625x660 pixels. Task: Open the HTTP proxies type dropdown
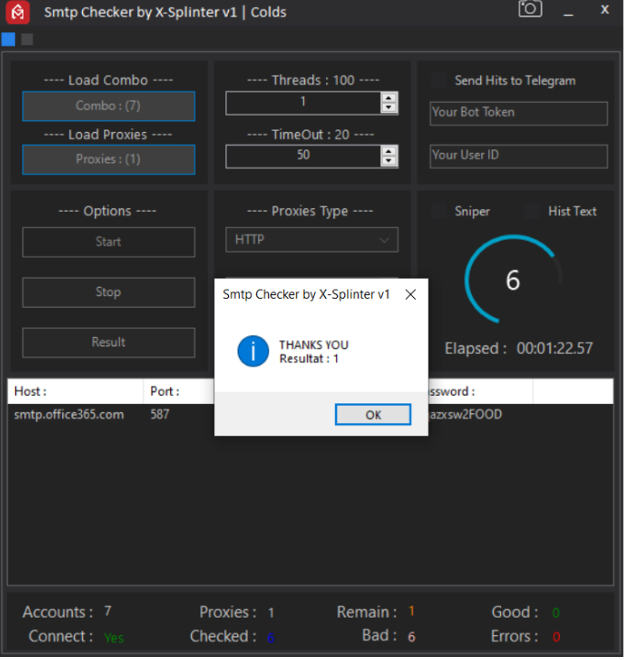coord(312,240)
